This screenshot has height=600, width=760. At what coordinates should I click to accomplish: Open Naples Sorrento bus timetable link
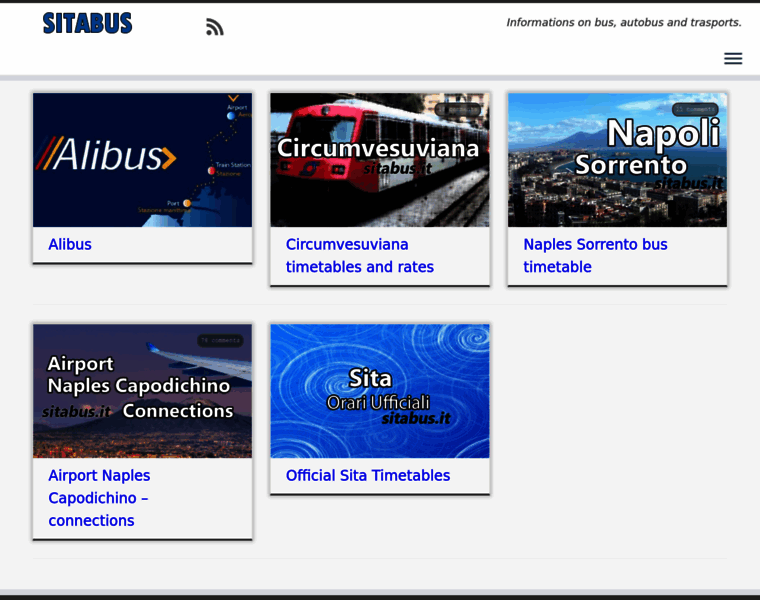(x=595, y=255)
